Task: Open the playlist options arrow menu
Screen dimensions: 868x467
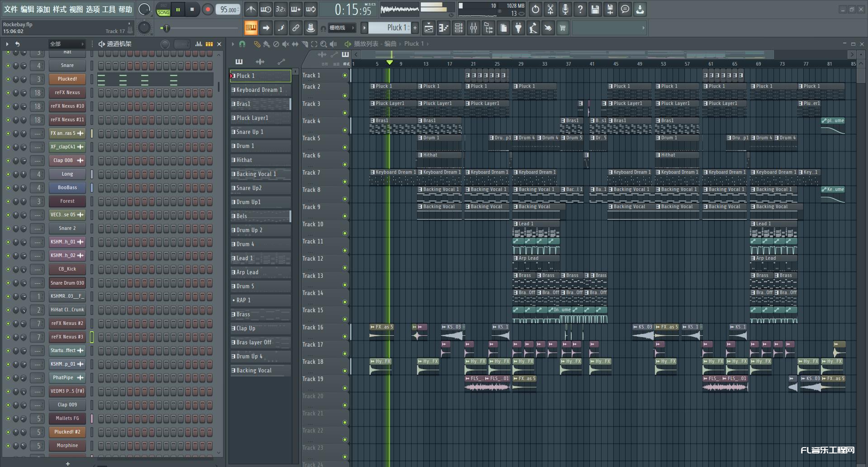Action: point(232,44)
